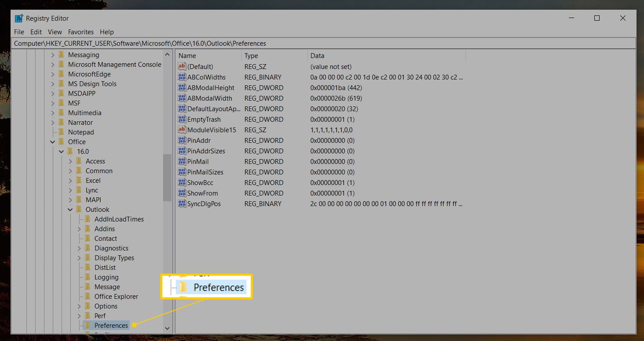
Task: Click the ABModalWidth DWORD value icon
Action: [182, 98]
